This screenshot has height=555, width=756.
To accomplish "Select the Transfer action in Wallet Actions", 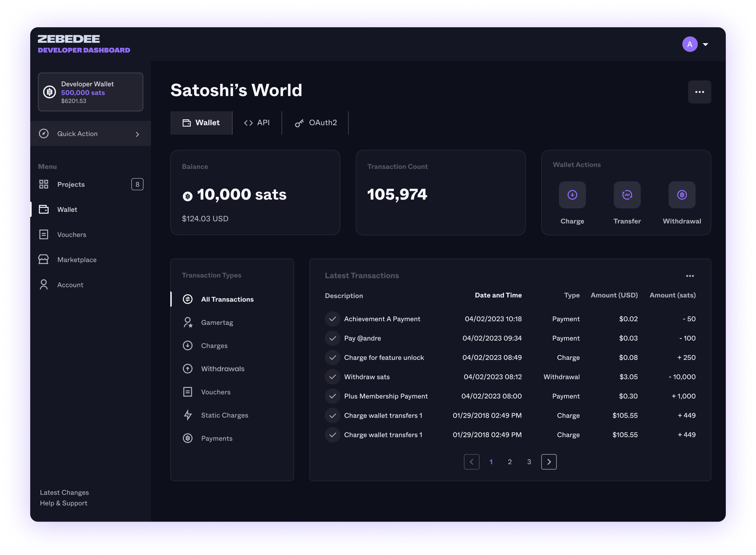I will (x=627, y=195).
